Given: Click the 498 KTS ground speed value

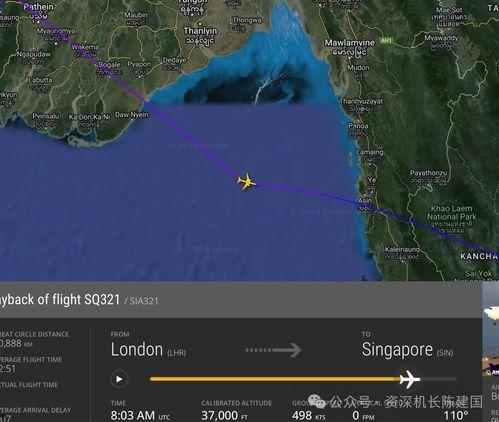Looking at the screenshot, I should point(309,416).
